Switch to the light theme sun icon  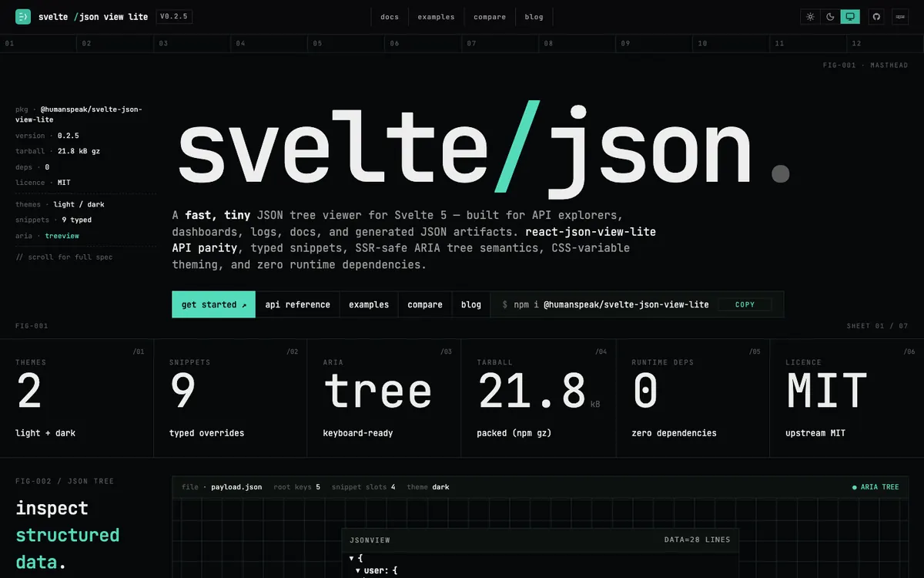coord(810,16)
